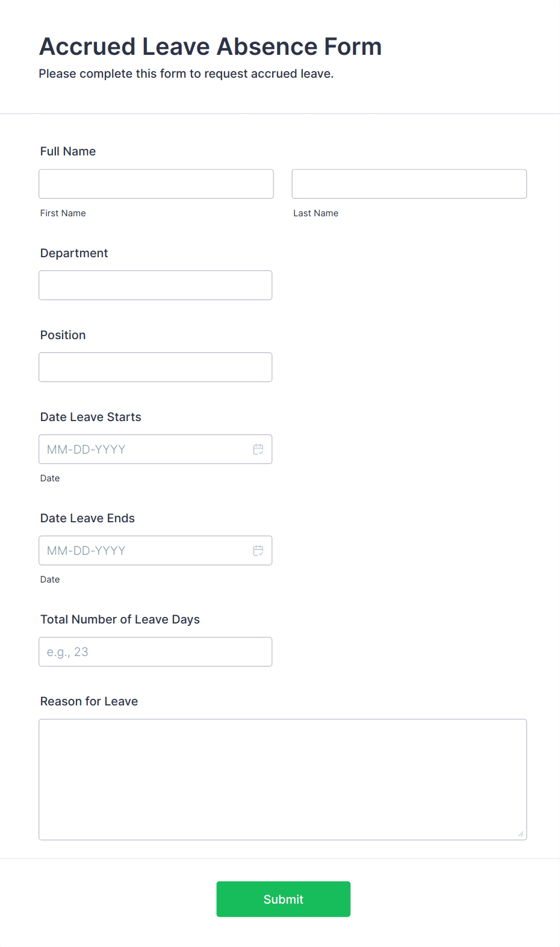Click the "Department" field label
560x947 pixels.
point(74,253)
